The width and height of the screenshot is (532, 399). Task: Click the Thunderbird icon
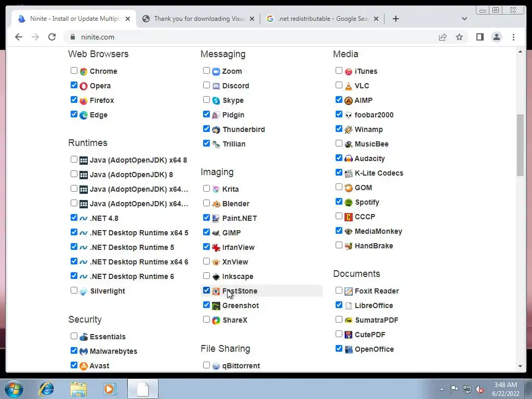pos(216,130)
